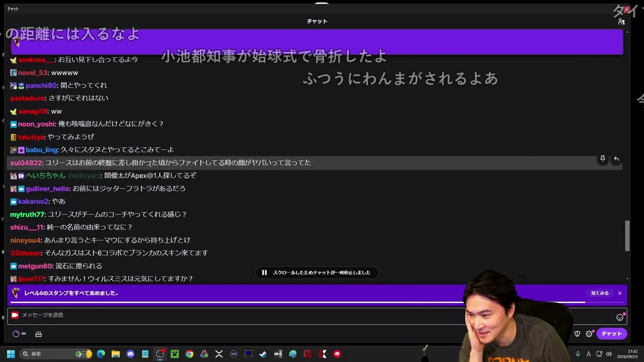The height and width of the screenshot is (362, 644).
Task: Switch the IME input mode A indicator
Action: point(589,354)
